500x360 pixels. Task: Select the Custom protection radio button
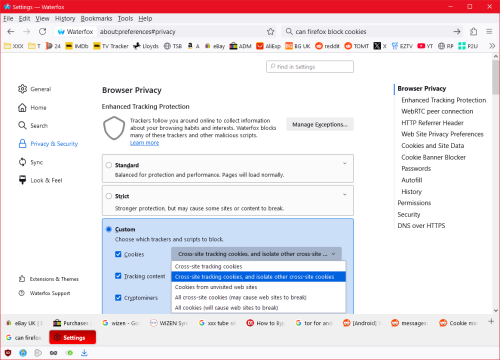109,229
